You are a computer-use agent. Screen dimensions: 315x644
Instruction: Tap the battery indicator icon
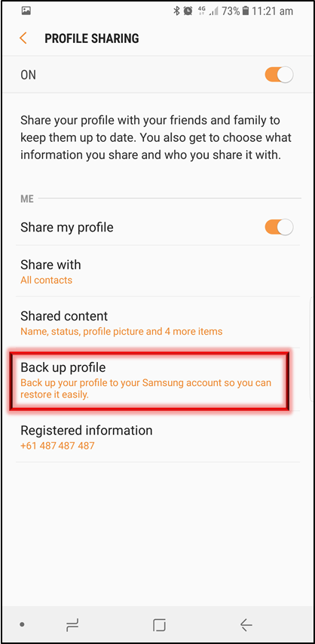pos(246,11)
